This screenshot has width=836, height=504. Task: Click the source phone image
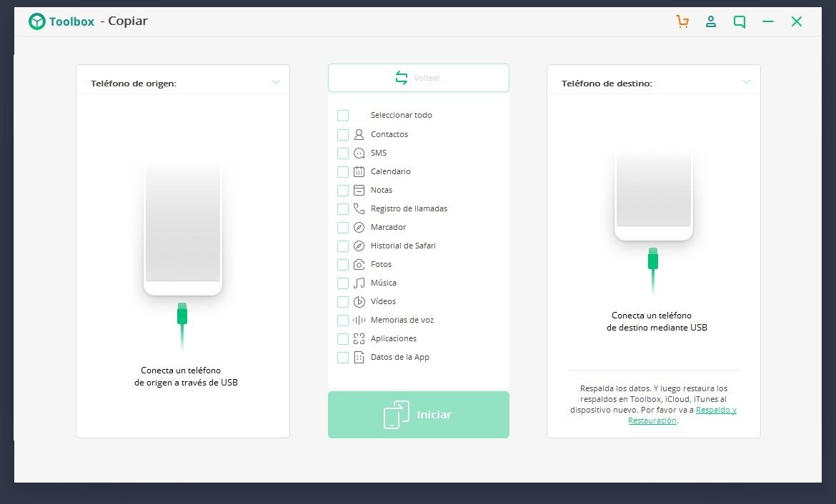click(x=183, y=229)
